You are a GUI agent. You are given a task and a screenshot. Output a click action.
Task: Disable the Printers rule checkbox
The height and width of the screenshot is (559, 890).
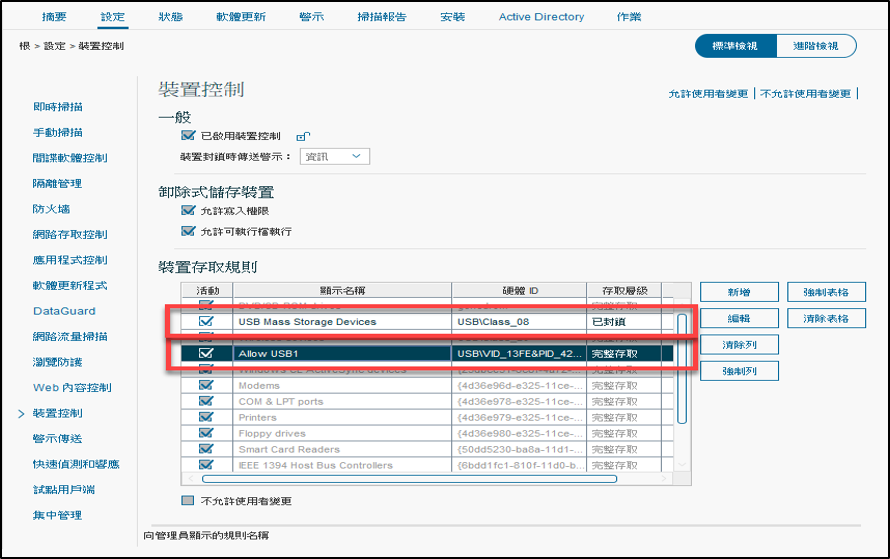[x=206, y=417]
